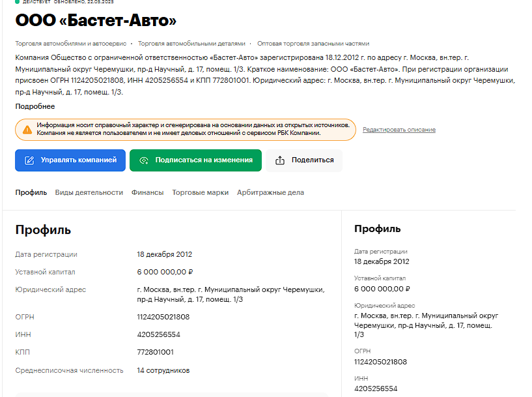The image size is (532, 397).
Task: Click the Поделиться button
Action: [x=304, y=160]
